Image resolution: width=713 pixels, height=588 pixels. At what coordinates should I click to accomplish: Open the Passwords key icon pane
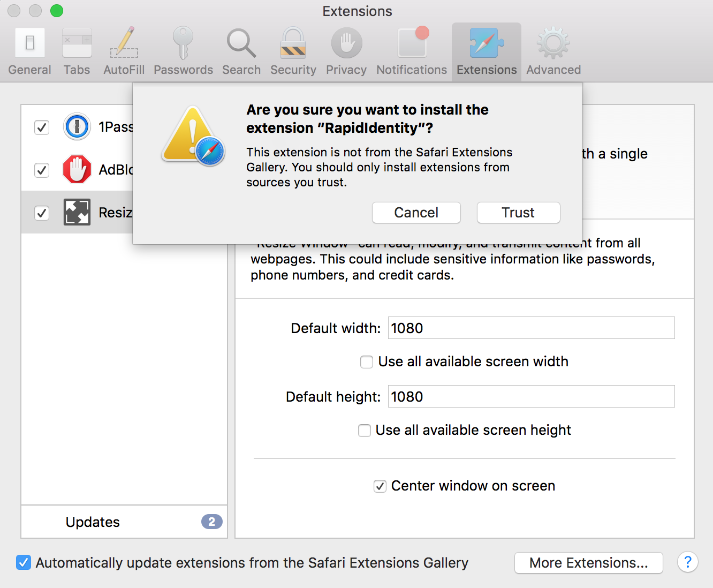(183, 52)
